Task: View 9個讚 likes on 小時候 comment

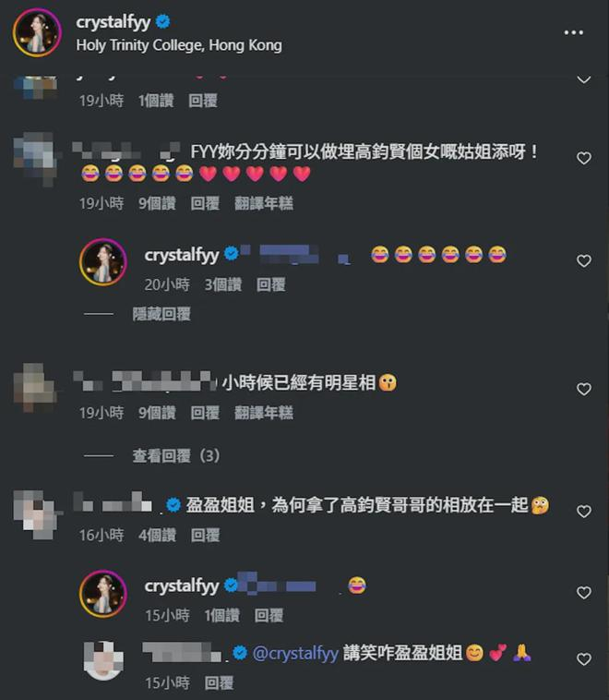Action: coord(157,413)
